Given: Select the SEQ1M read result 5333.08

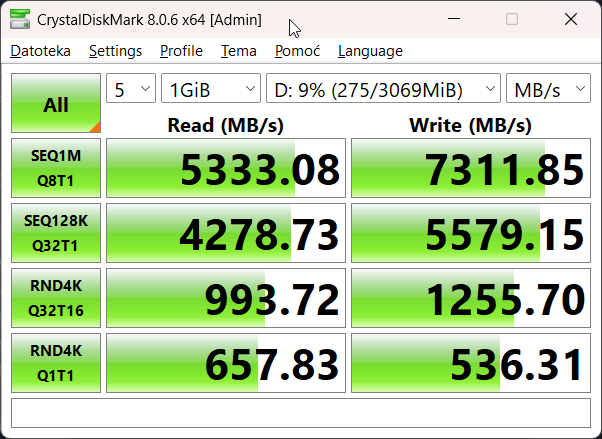Looking at the screenshot, I should point(226,168).
